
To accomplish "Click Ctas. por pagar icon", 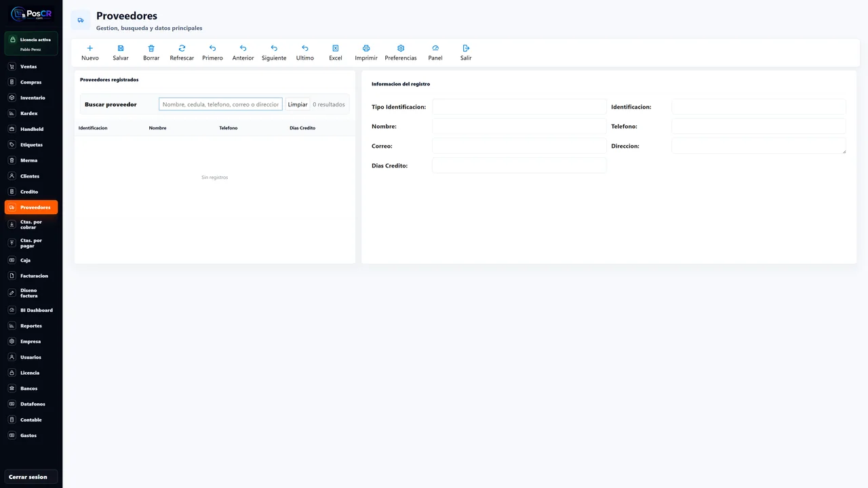I will [12, 243].
